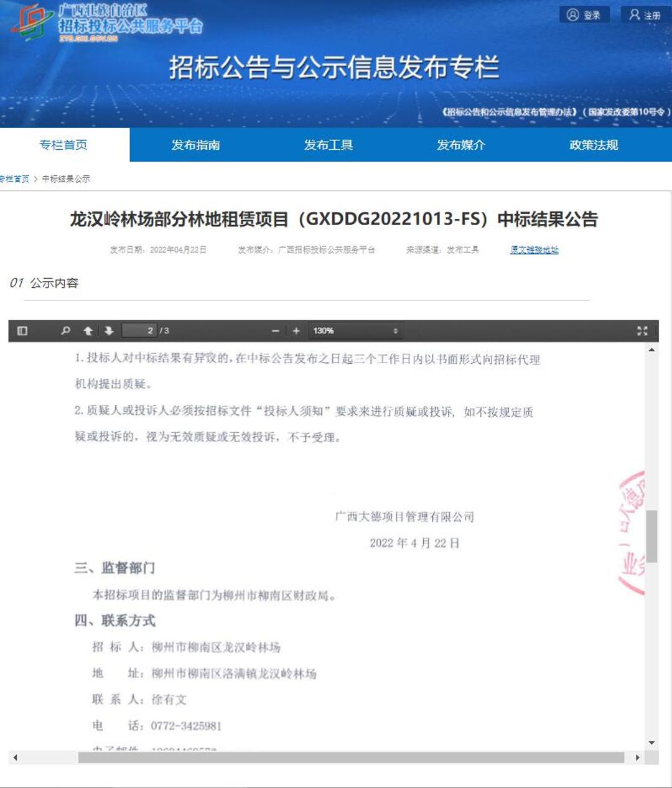Image resolution: width=672 pixels, height=788 pixels.
Task: Click the contact name 徐有文
Action: pyautogui.click(x=169, y=700)
